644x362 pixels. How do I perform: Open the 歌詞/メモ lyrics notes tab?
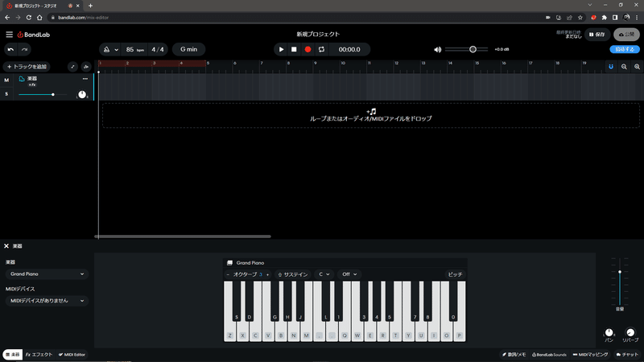[514, 355]
